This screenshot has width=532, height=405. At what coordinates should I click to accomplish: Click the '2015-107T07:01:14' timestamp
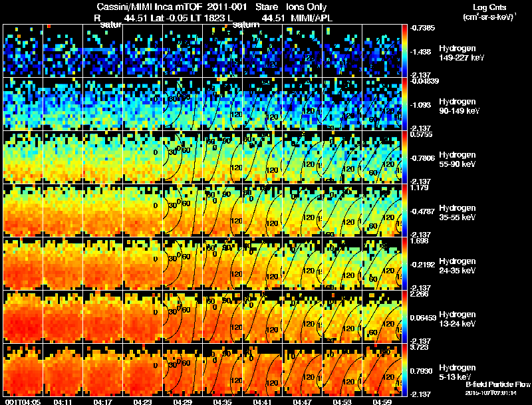point(491,393)
